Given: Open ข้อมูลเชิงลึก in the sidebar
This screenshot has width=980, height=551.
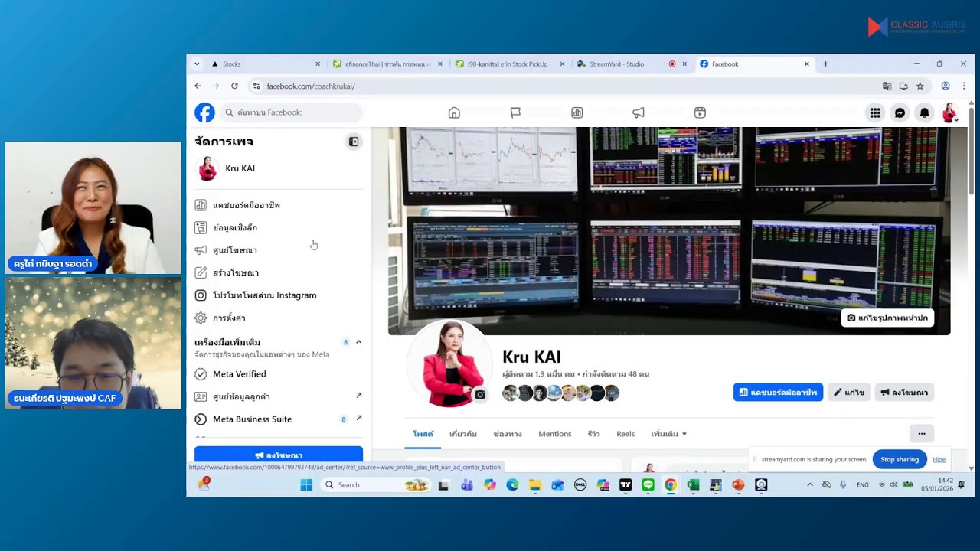Looking at the screenshot, I should pos(279,227).
